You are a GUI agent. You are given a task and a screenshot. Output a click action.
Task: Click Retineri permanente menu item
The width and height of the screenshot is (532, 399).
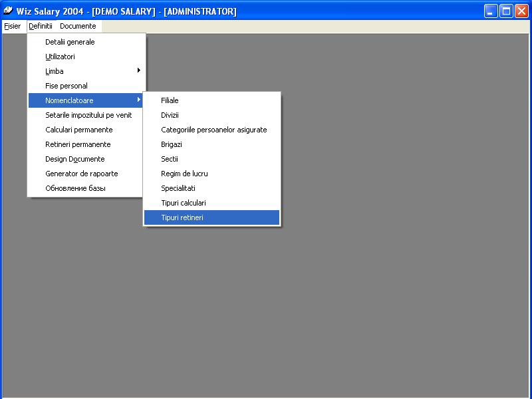point(78,144)
